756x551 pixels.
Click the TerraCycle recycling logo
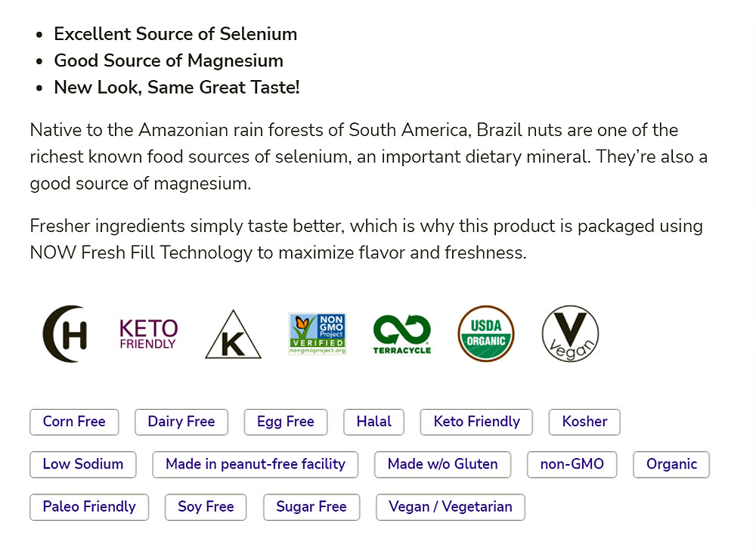pos(401,334)
